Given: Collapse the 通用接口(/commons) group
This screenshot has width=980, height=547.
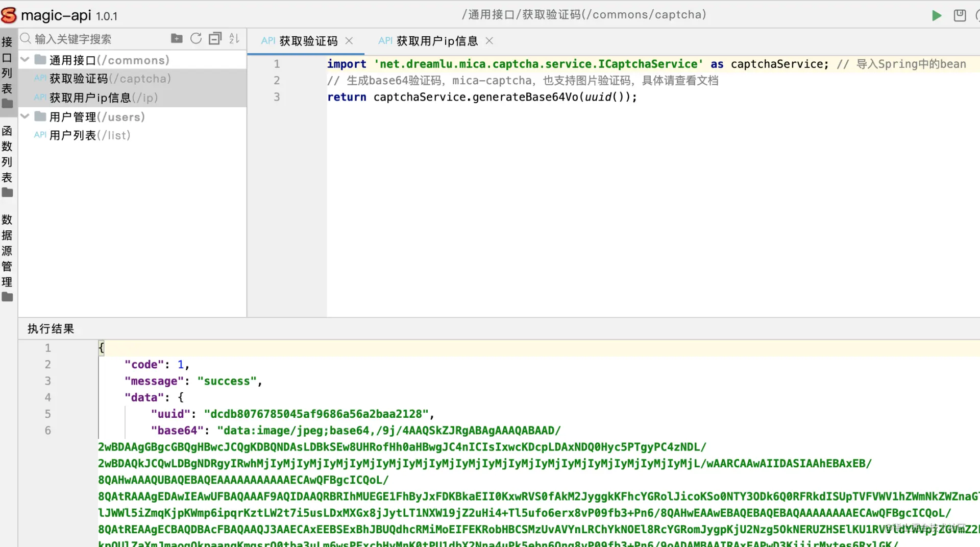Looking at the screenshot, I should (x=24, y=60).
